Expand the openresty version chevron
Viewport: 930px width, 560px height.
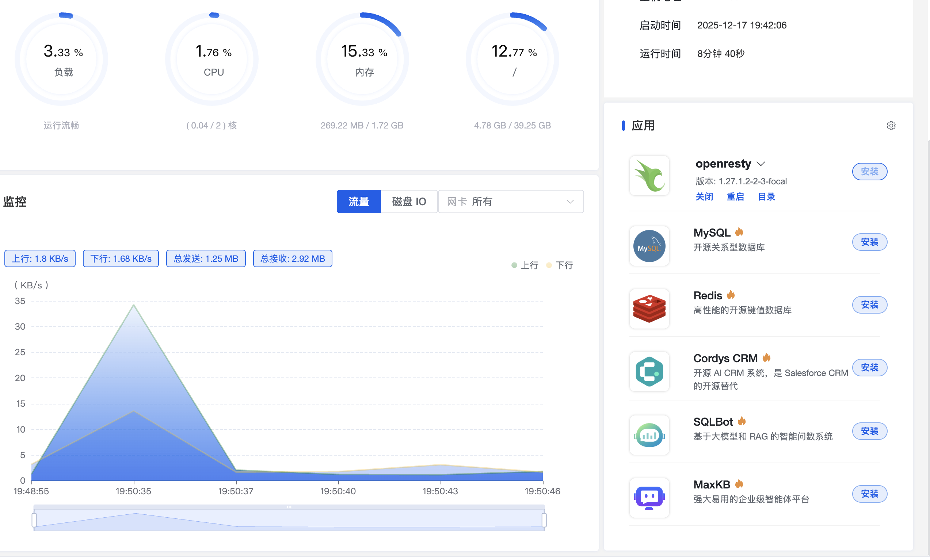(761, 164)
